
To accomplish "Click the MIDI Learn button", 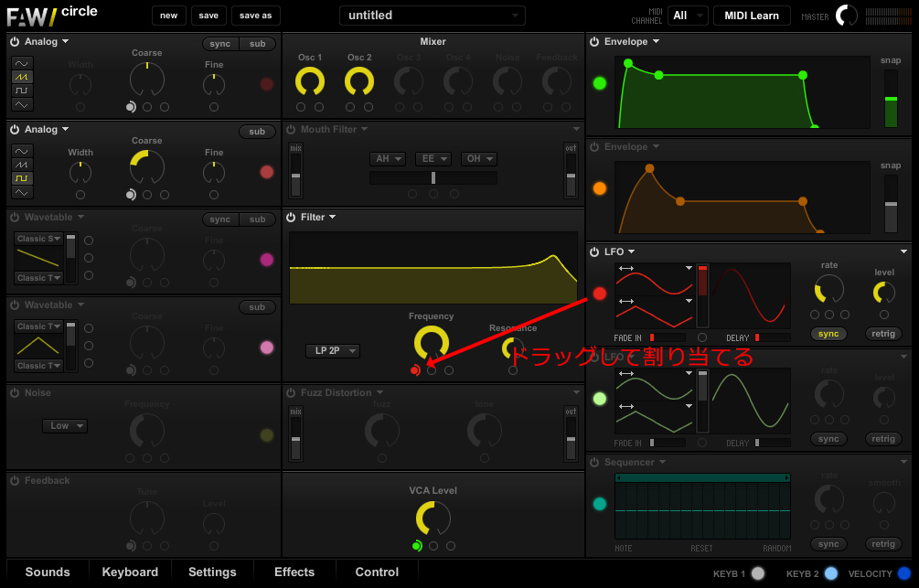I will [x=752, y=16].
